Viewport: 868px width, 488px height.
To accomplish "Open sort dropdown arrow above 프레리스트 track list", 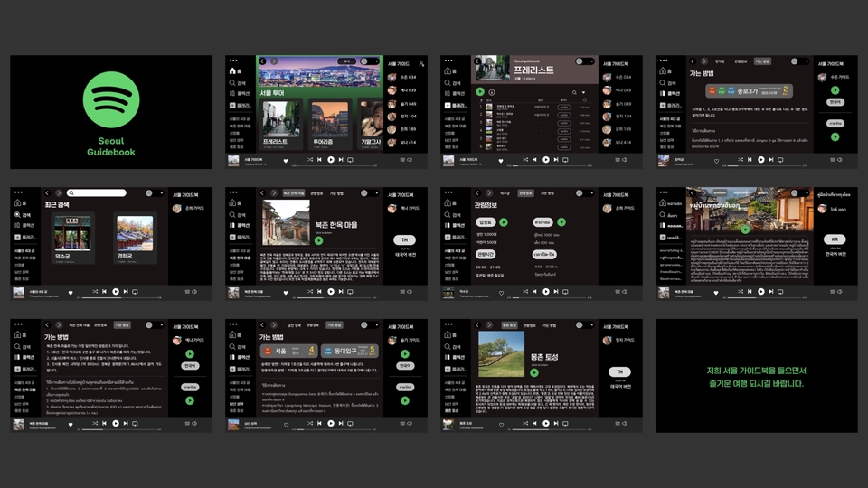I will 583,92.
